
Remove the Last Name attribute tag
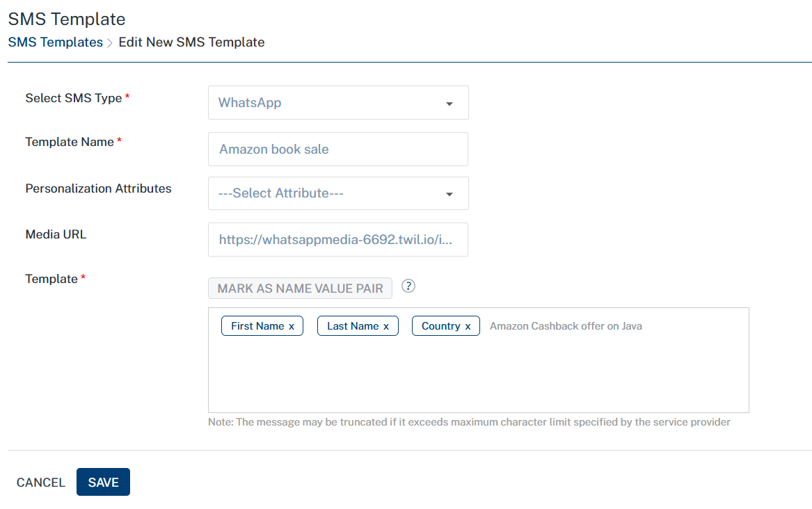(386, 326)
